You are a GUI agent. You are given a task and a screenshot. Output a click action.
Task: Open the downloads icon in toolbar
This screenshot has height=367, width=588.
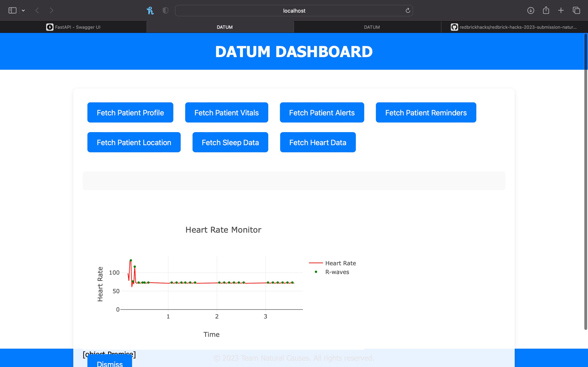point(530,11)
